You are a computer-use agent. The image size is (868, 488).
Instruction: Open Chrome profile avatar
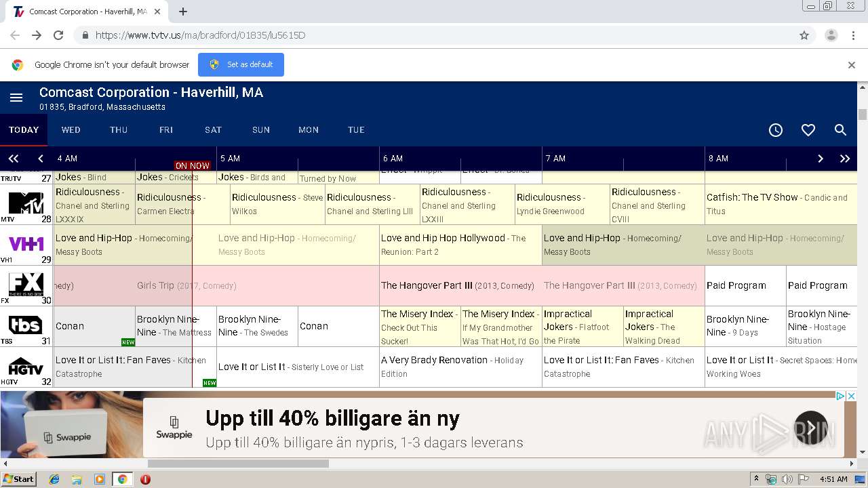tap(831, 35)
